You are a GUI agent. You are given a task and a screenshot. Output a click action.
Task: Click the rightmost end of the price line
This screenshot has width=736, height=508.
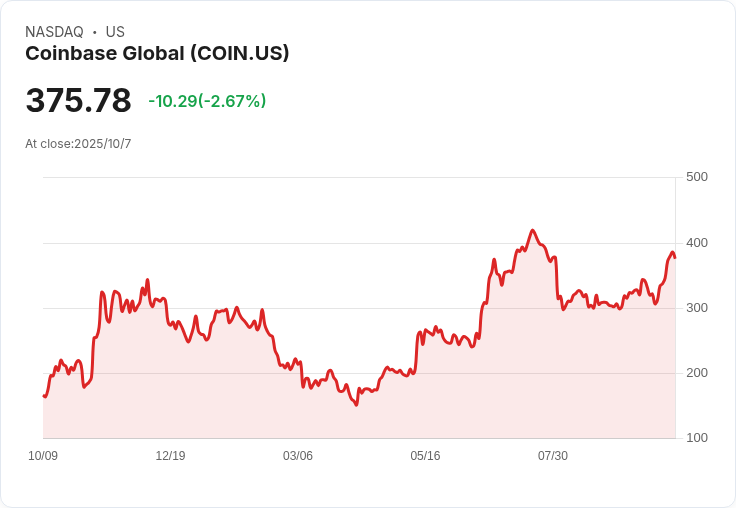click(675, 258)
